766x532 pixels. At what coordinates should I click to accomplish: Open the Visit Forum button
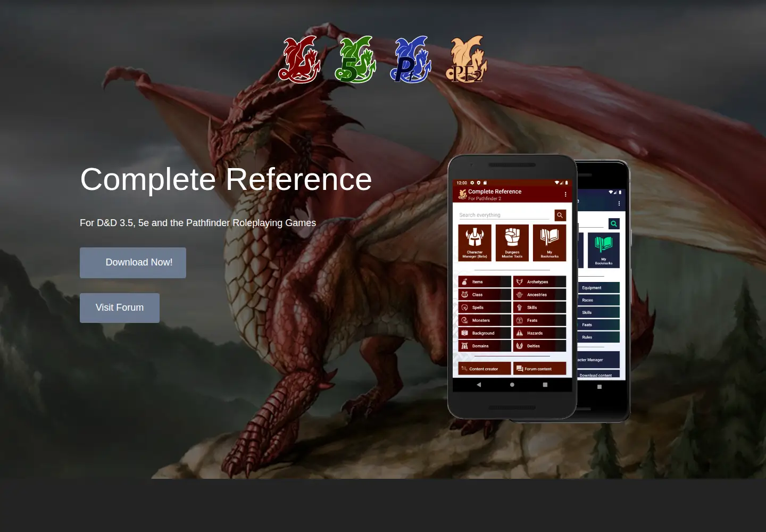coord(120,308)
